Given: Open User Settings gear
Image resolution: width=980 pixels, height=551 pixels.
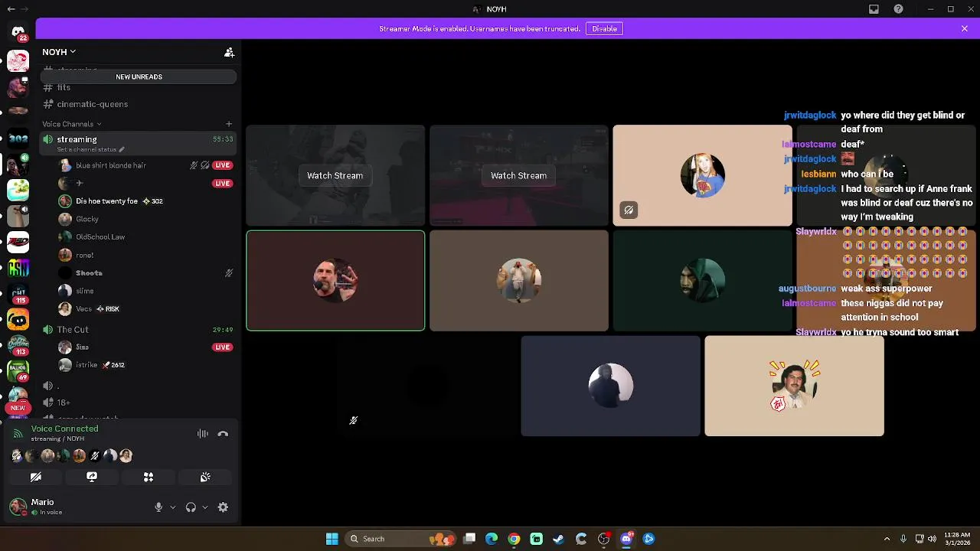Looking at the screenshot, I should coord(223,507).
